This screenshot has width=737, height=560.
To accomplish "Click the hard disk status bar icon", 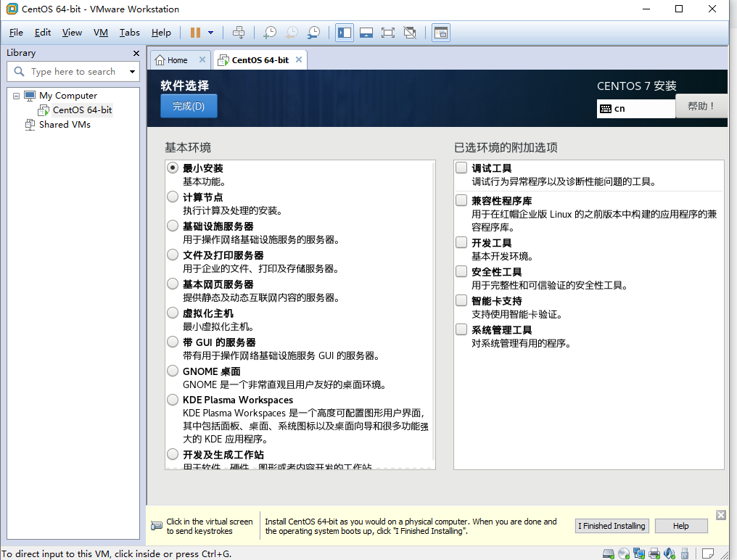I will (x=608, y=553).
